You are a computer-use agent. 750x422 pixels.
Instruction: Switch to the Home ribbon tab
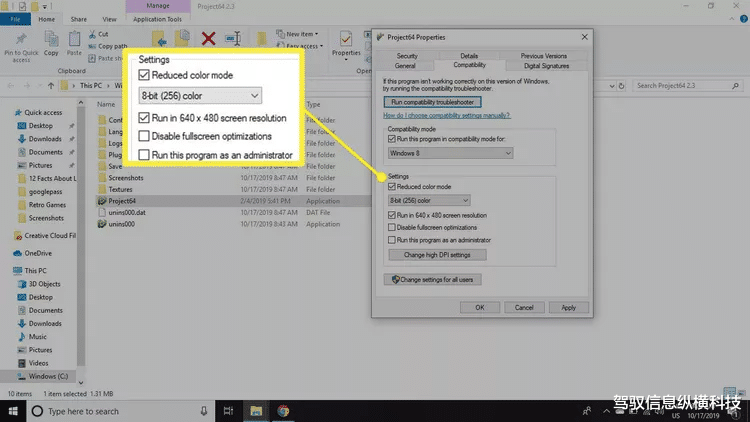pos(46,19)
